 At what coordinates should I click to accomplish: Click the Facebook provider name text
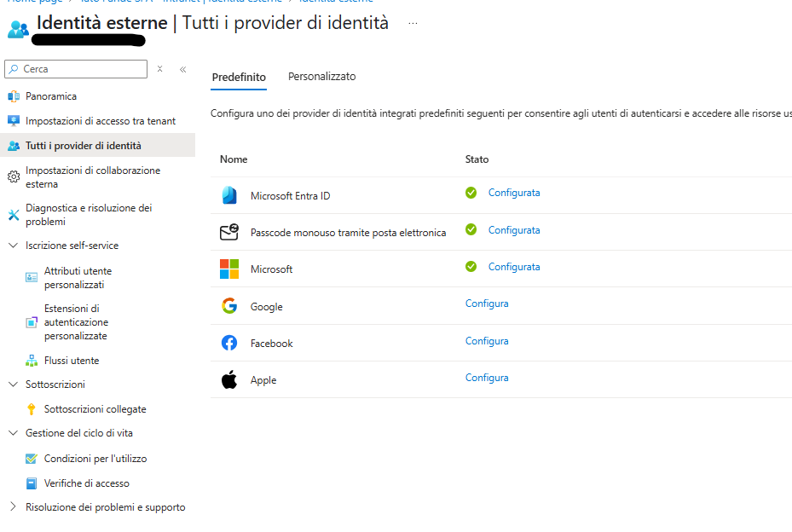coord(271,344)
